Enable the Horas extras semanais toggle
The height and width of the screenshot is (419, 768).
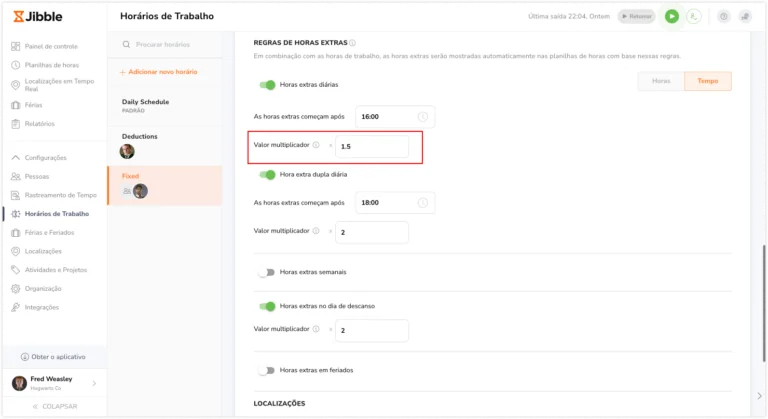[267, 272]
